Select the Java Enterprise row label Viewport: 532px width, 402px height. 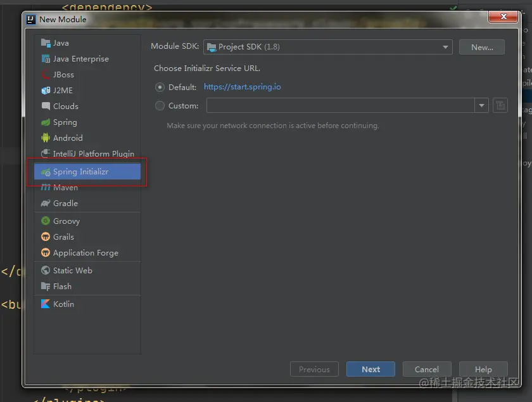(x=81, y=59)
